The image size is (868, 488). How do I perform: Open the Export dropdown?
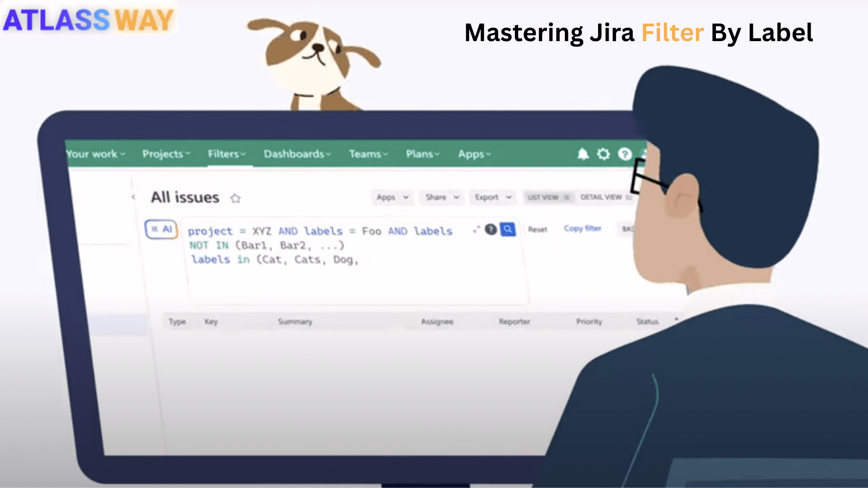(x=491, y=197)
